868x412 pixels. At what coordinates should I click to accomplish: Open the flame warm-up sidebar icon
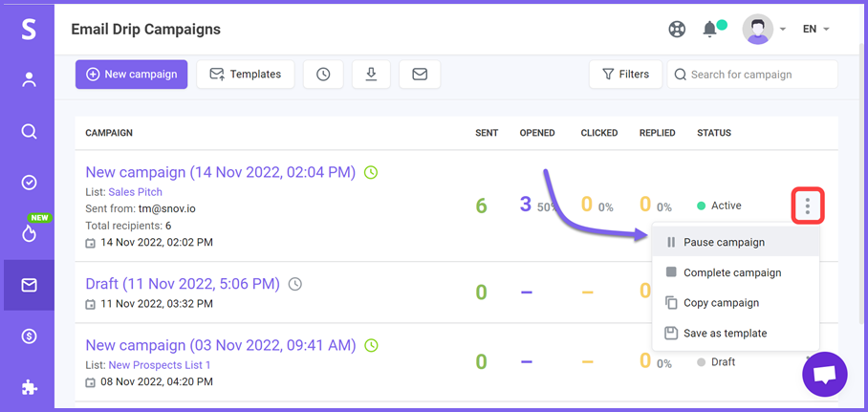29,233
